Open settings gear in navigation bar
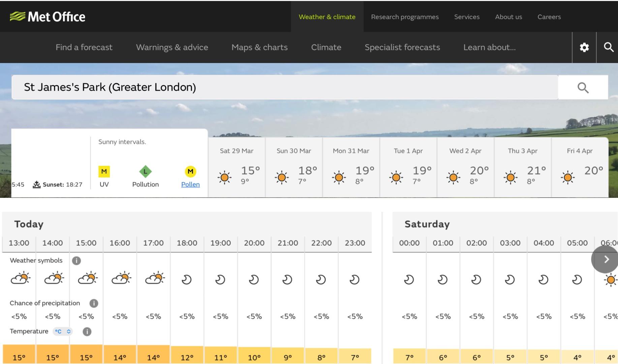This screenshot has height=364, width=618. coord(584,48)
